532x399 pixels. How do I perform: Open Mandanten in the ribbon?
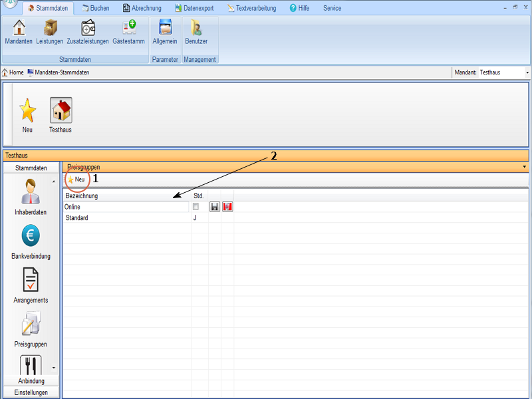pos(19,32)
